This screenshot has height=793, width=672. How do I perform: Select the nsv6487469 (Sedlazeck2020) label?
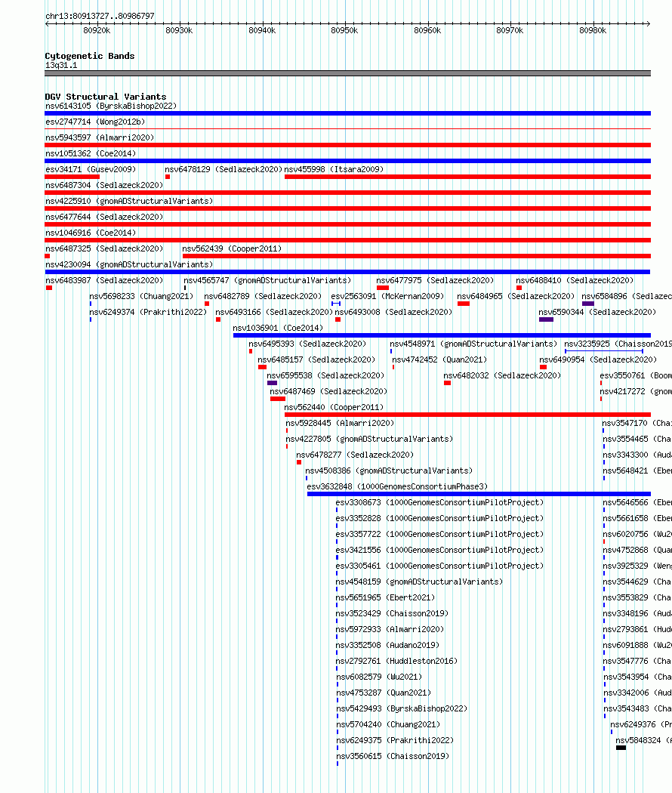coord(328,391)
